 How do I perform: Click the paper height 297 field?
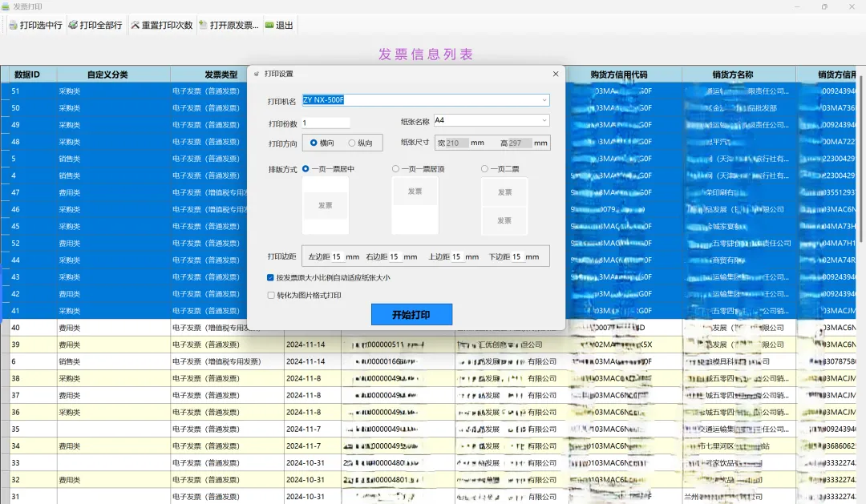pos(520,143)
